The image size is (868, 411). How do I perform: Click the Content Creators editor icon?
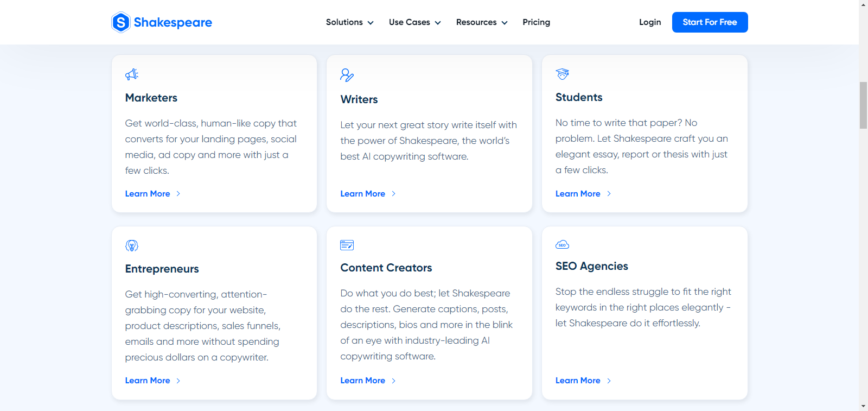(347, 245)
